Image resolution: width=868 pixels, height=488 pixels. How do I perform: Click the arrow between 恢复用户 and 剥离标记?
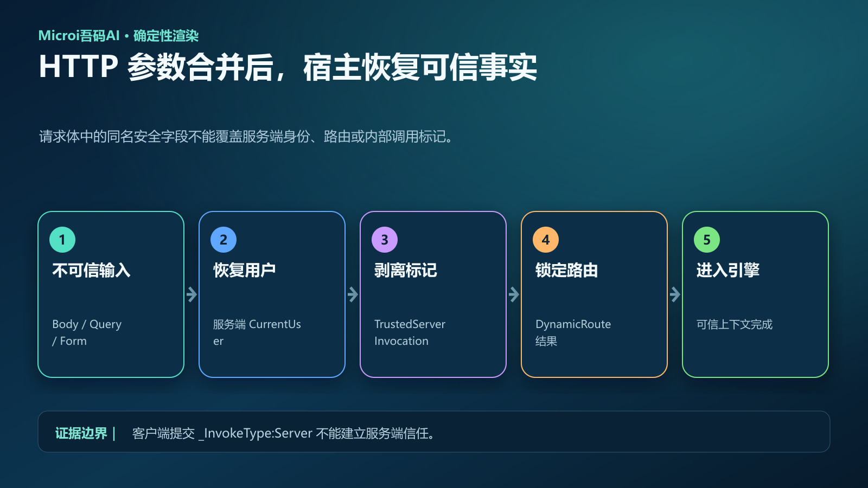tap(353, 294)
